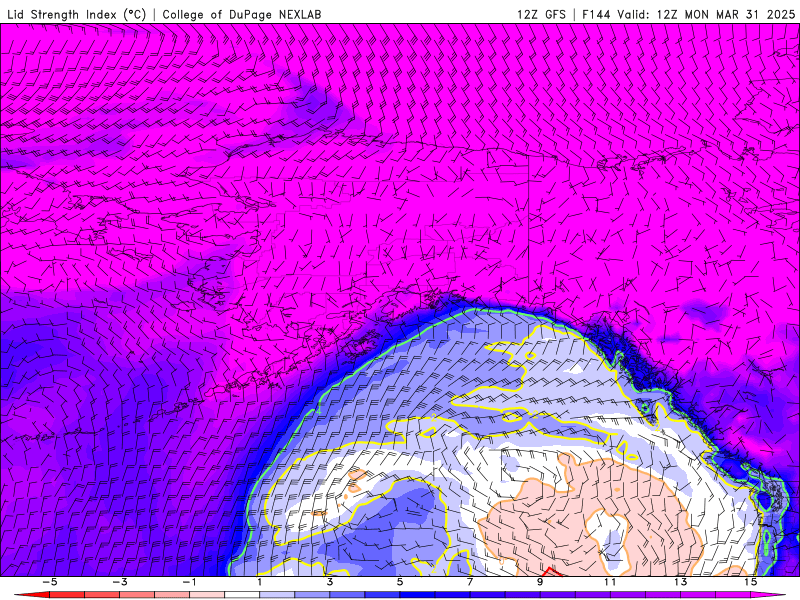Click the "12Z GFS" model run label
This screenshot has width=800, height=600.
click(x=541, y=14)
